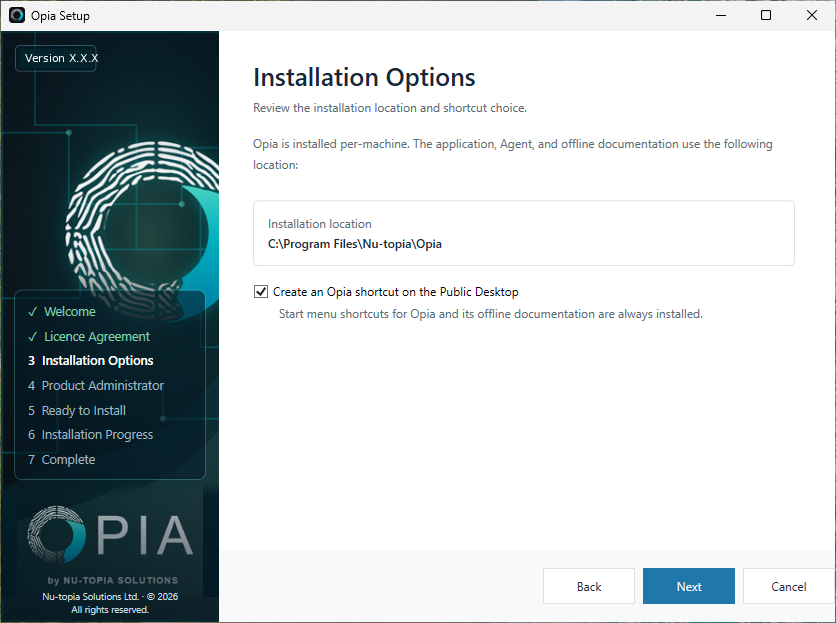Click the Start menu shortcuts note text
Viewport: 836px width, 623px height.
[x=491, y=314]
